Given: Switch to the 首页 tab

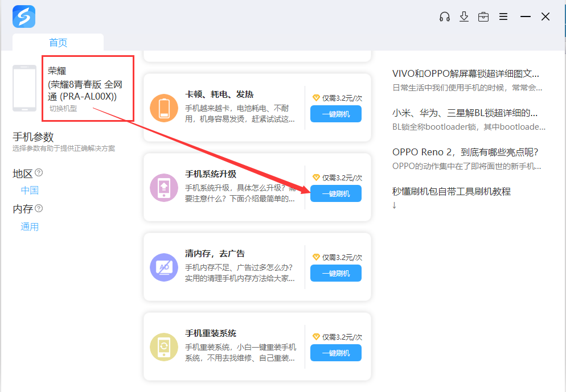Looking at the screenshot, I should click(x=58, y=43).
